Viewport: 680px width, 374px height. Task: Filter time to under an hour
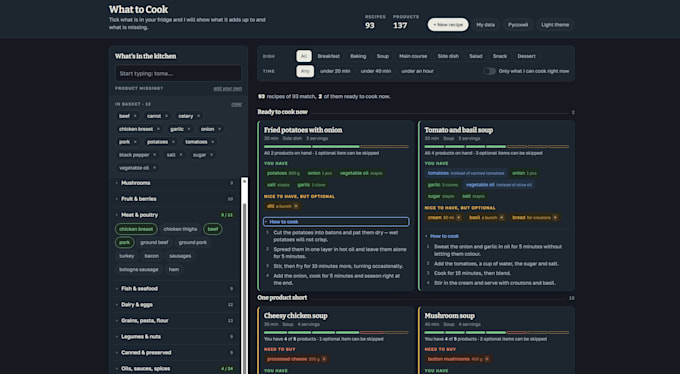(417, 71)
